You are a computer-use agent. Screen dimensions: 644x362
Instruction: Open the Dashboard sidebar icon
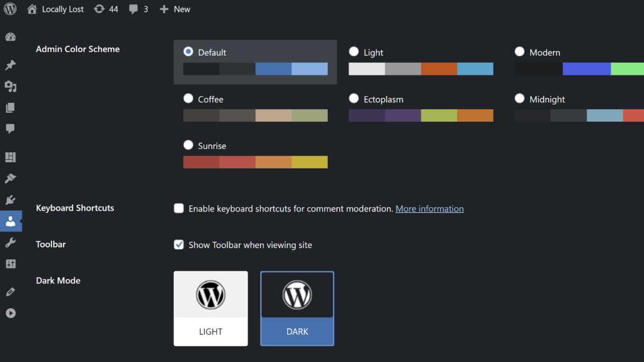coord(10,37)
